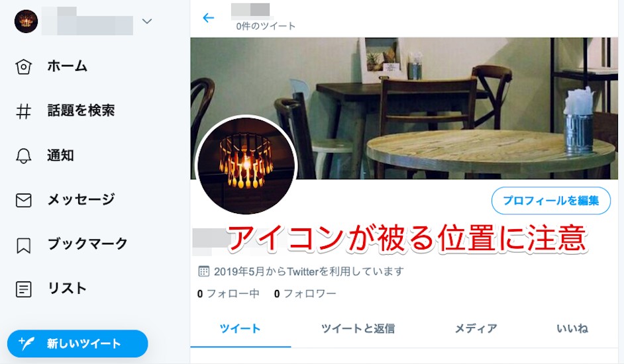Click the back arrow above the profile header
Viewport: 624px width, 364px height.
point(209,17)
